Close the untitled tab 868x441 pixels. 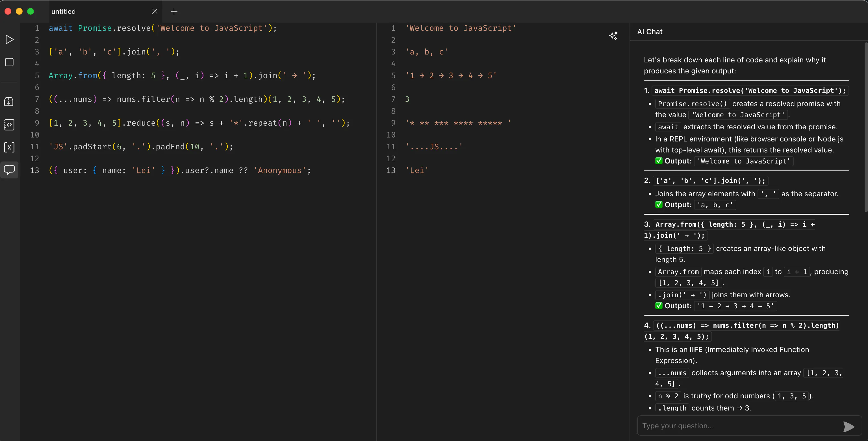pyautogui.click(x=155, y=12)
